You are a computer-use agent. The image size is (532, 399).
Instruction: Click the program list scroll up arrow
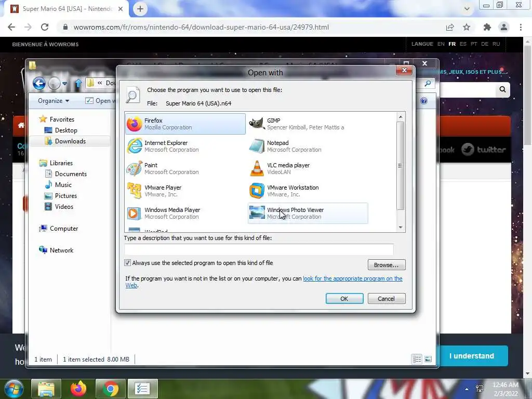coord(401,117)
